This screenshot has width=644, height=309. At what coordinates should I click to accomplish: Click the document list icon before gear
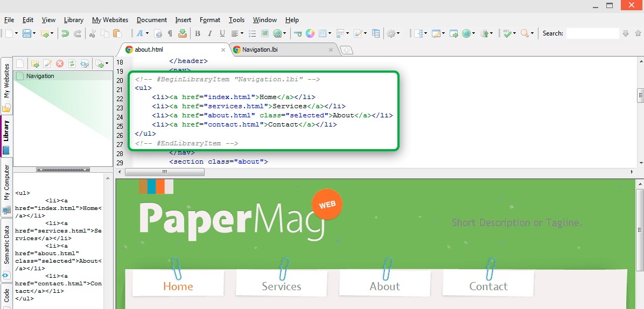coord(376,34)
